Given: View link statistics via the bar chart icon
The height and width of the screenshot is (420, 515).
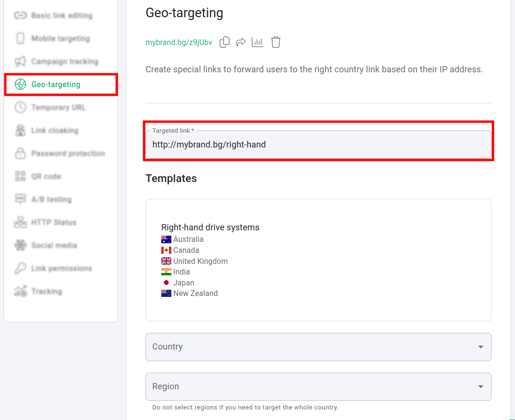Looking at the screenshot, I should point(257,42).
